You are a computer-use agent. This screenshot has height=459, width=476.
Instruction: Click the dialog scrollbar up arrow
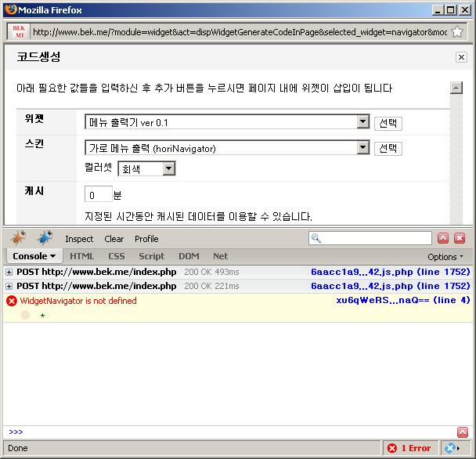point(456,88)
